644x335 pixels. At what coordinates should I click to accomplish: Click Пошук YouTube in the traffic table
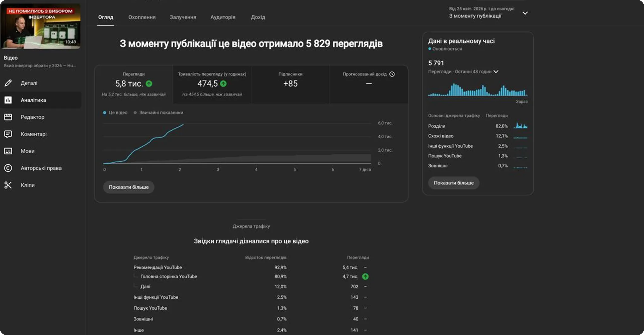(150, 308)
